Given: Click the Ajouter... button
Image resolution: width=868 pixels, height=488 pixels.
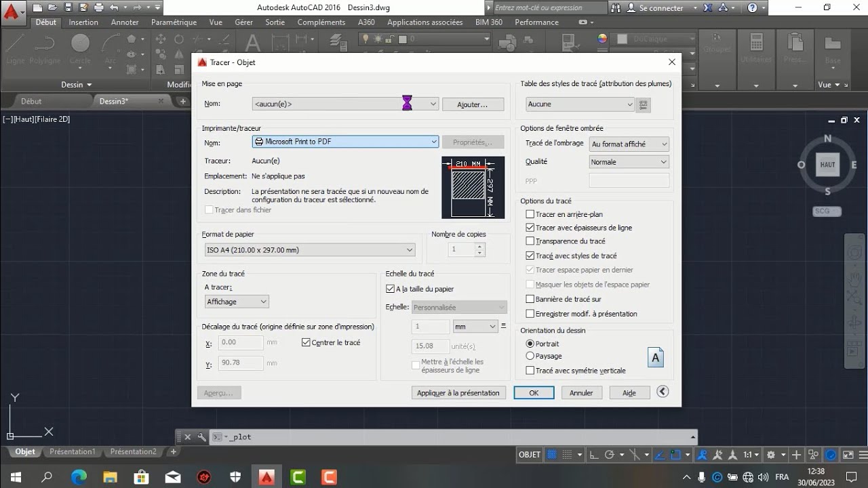Looking at the screenshot, I should (x=473, y=104).
